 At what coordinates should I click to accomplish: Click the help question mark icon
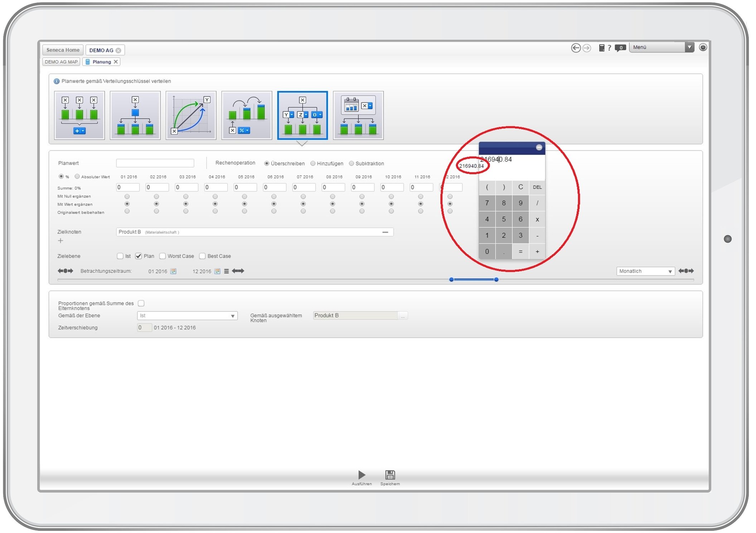609,48
